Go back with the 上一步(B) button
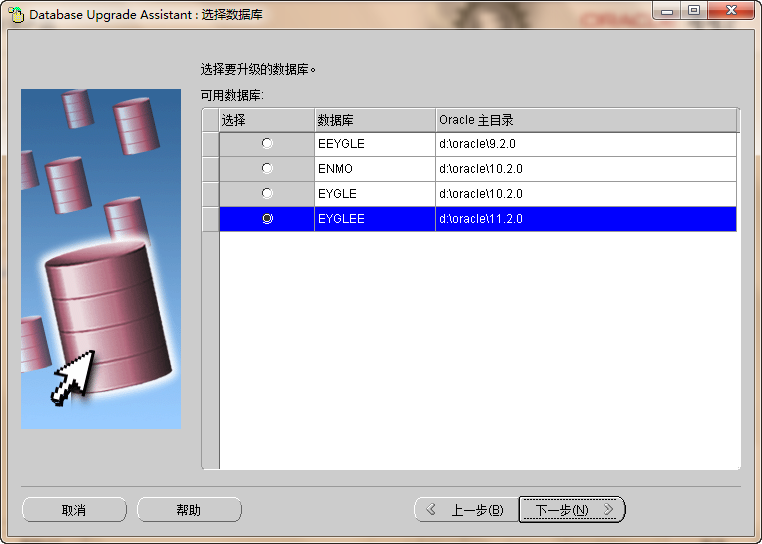Viewport: 762px width, 544px height. coord(467,509)
